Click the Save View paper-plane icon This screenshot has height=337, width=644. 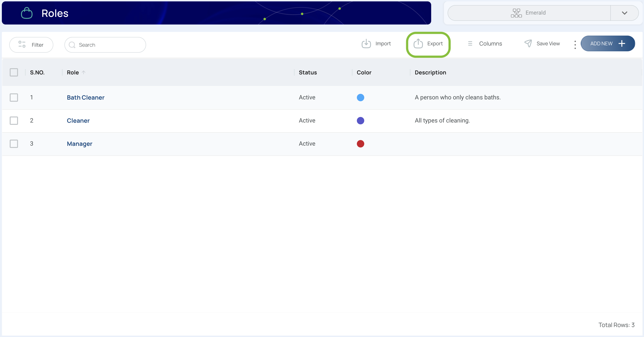click(x=528, y=43)
